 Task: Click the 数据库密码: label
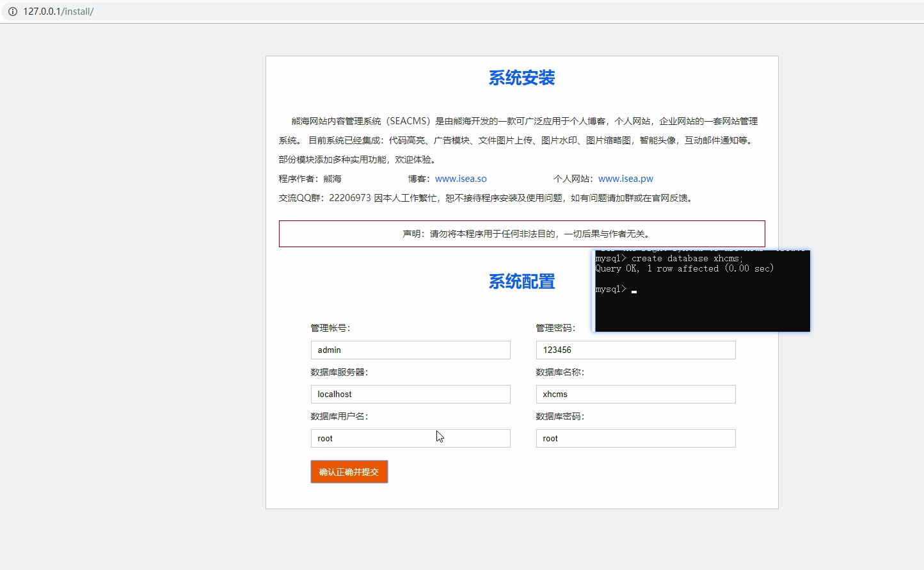(561, 416)
